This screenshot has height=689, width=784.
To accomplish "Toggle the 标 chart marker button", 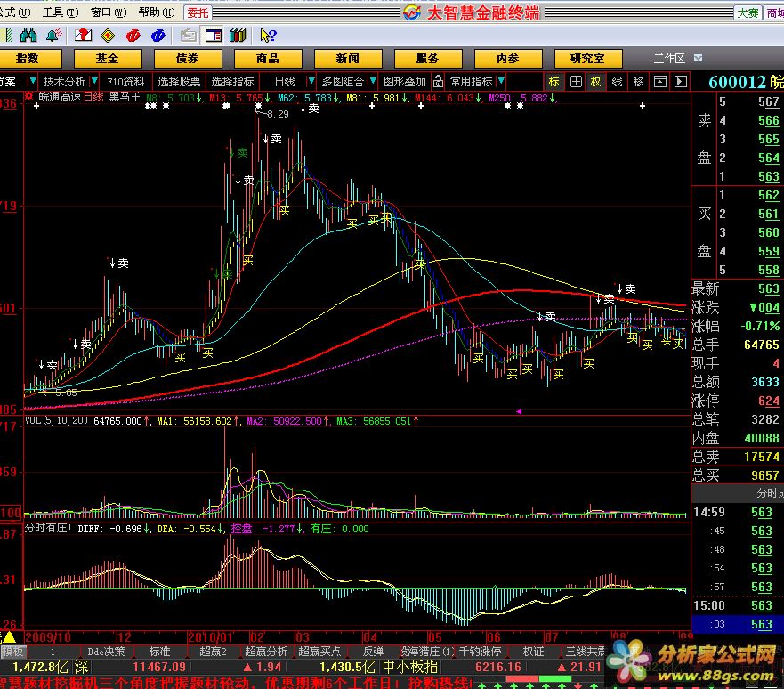I will coord(554,82).
